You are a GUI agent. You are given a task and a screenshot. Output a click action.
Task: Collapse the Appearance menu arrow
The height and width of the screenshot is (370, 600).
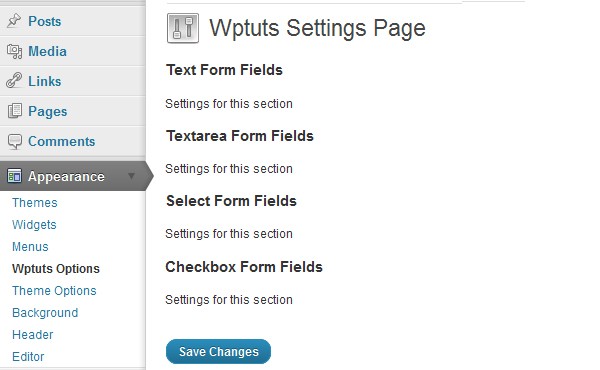[x=131, y=176]
